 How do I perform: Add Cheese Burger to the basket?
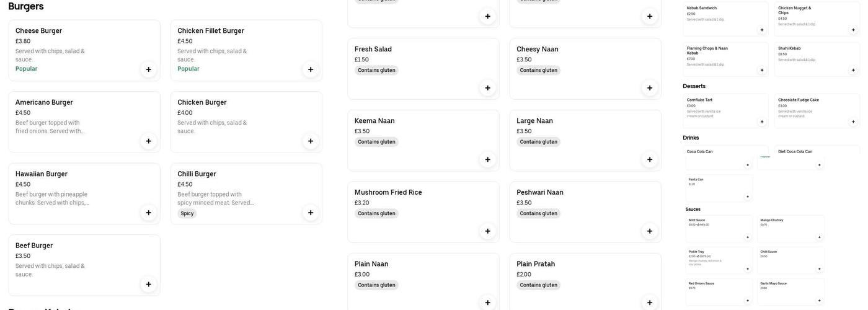coord(149,69)
